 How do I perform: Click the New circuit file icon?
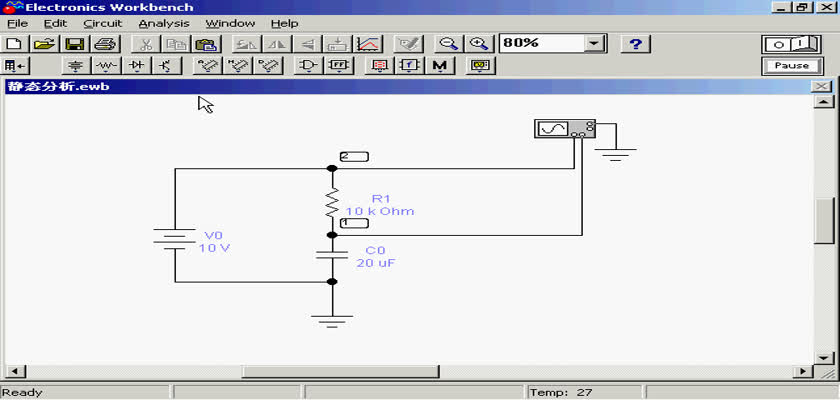tap(14, 44)
